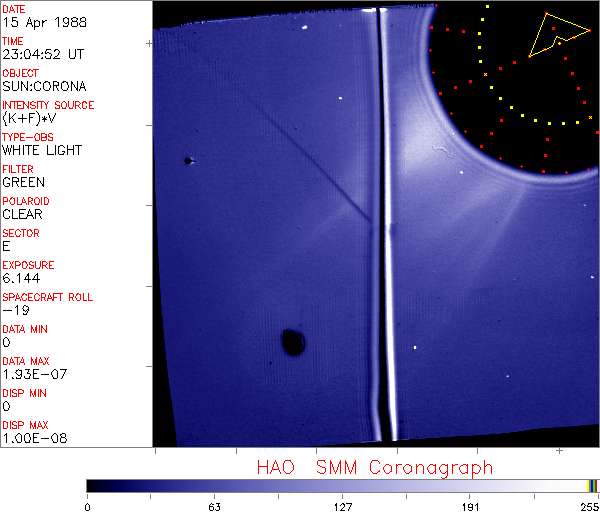Click the TYPE-OBS label

click(x=28, y=137)
